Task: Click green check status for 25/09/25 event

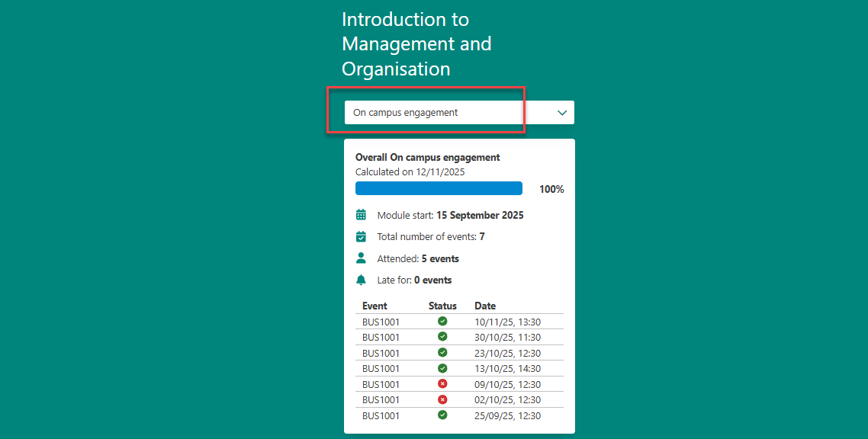Action: pos(442,415)
